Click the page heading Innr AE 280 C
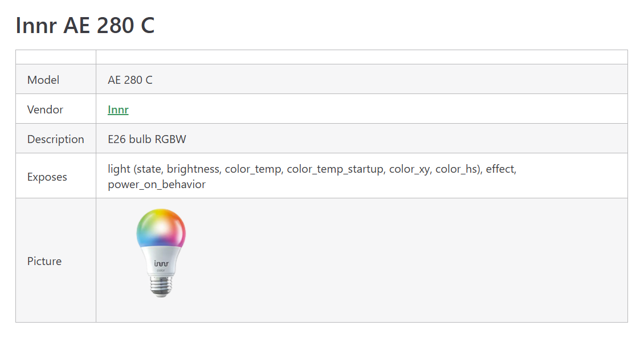 (x=85, y=26)
